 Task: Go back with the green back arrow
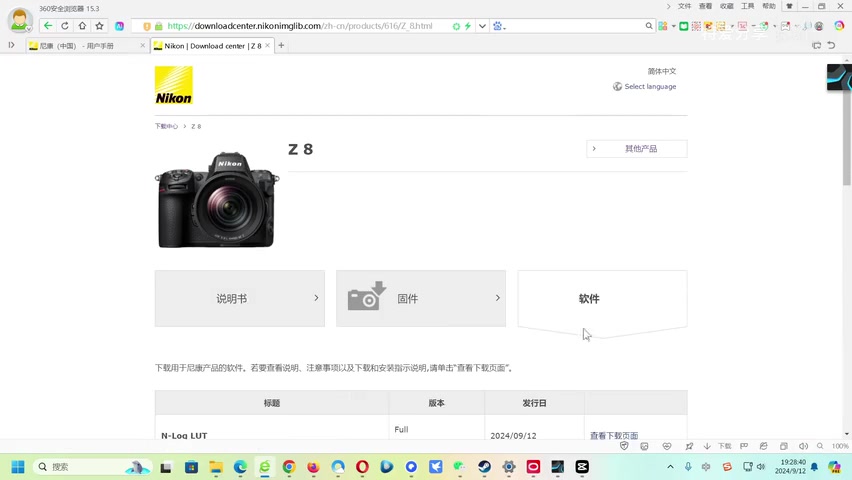pos(48,26)
